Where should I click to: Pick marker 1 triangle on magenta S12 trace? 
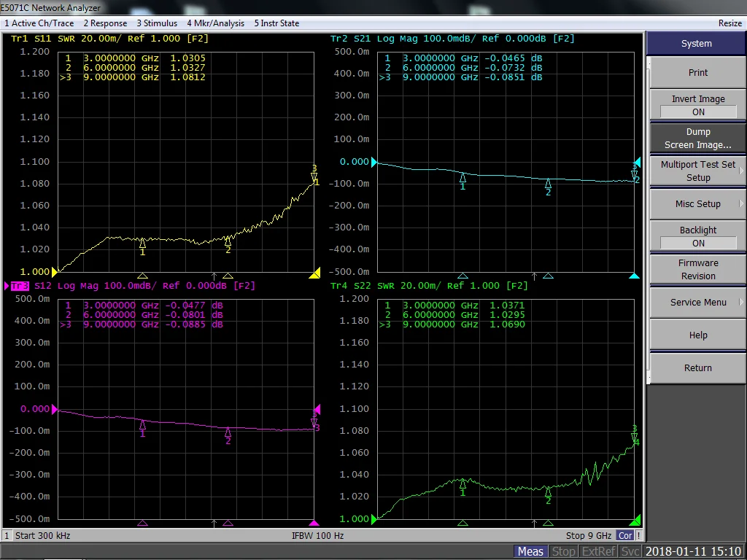pos(142,425)
